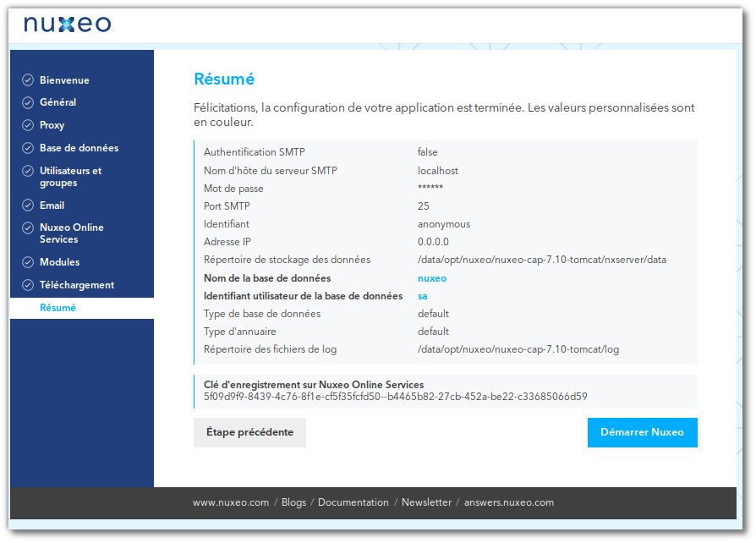Click checkmark icon beside Modules
The width and height of the screenshot is (756, 543).
[28, 262]
